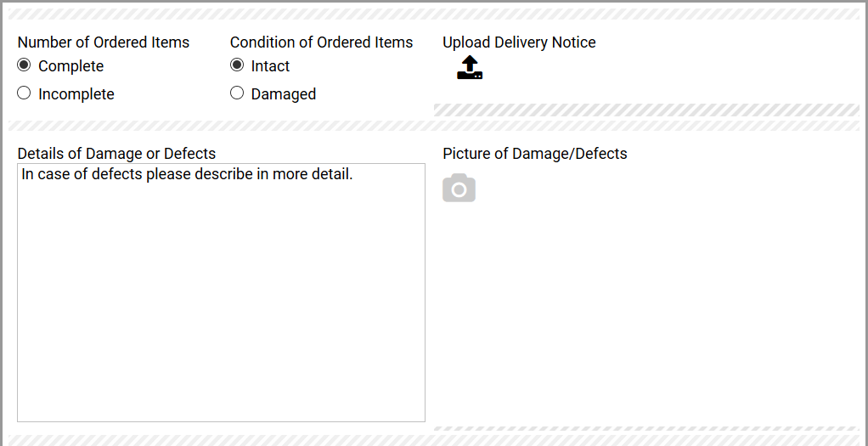868x446 pixels.
Task: Choose the Intact condition radio button
Action: pyautogui.click(x=237, y=65)
